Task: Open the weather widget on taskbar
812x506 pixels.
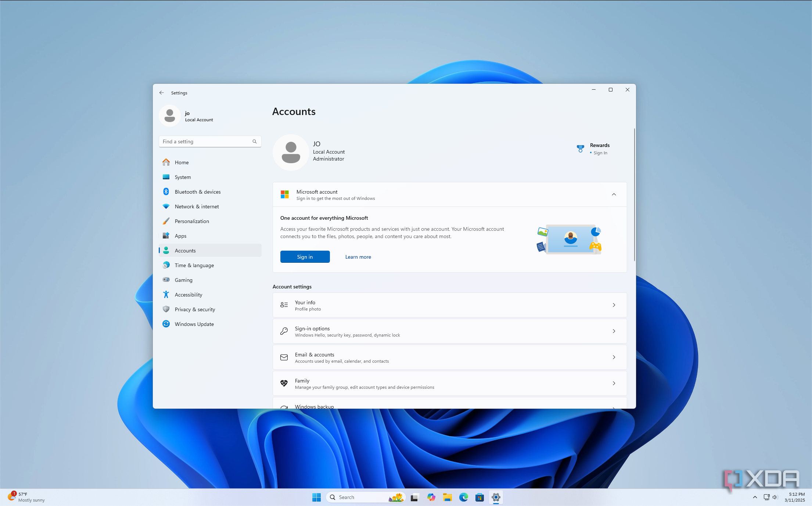Action: 26,497
